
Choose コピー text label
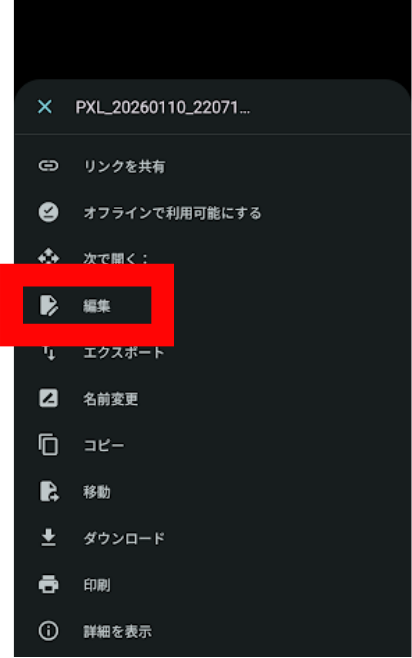click(104, 445)
